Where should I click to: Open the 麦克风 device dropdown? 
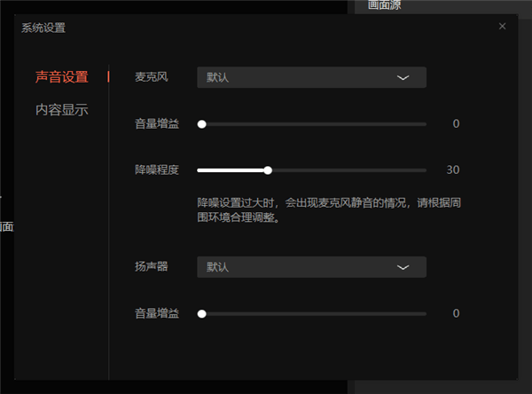(311, 77)
